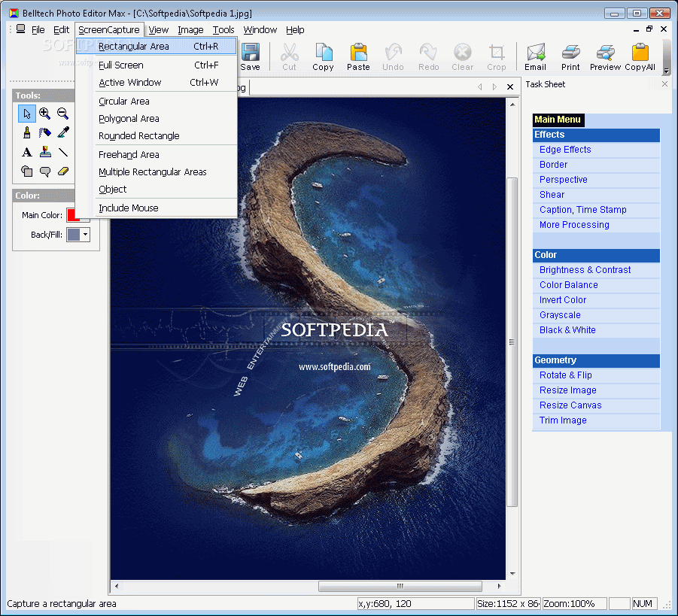Click the previous tab arrow
The image size is (678, 616).
[x=480, y=87]
